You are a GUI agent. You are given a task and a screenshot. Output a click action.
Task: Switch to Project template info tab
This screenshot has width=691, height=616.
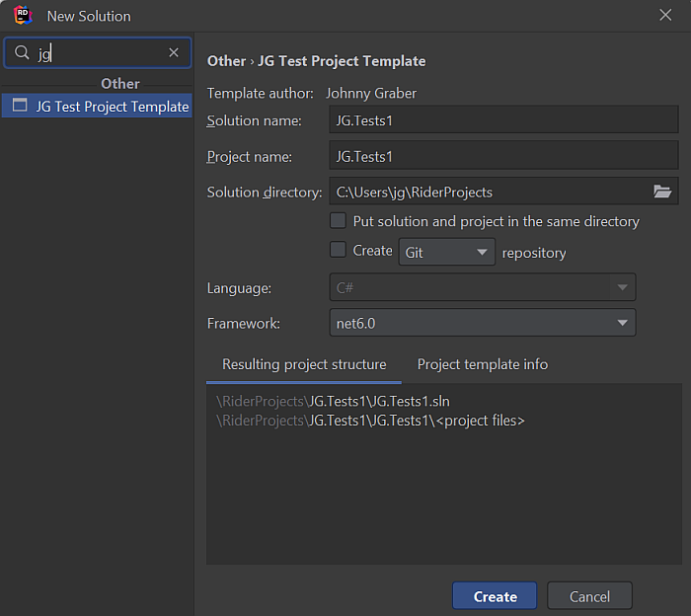tap(483, 364)
